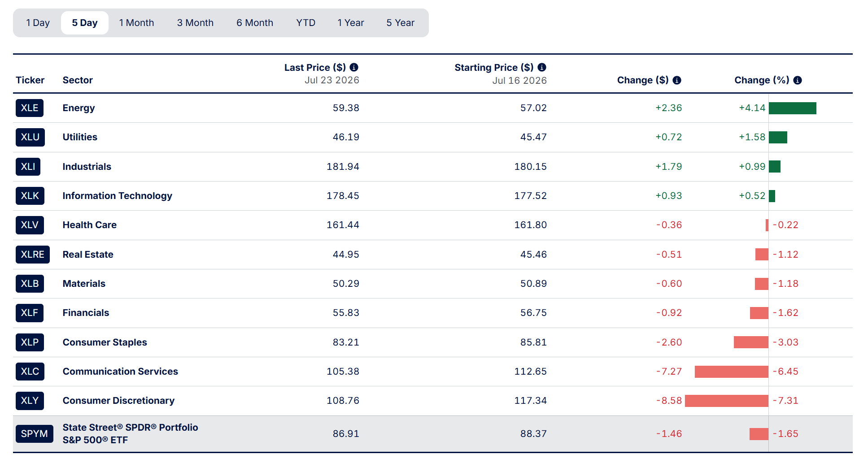
Task: Click the XLRE ticker badge
Action: tap(33, 255)
